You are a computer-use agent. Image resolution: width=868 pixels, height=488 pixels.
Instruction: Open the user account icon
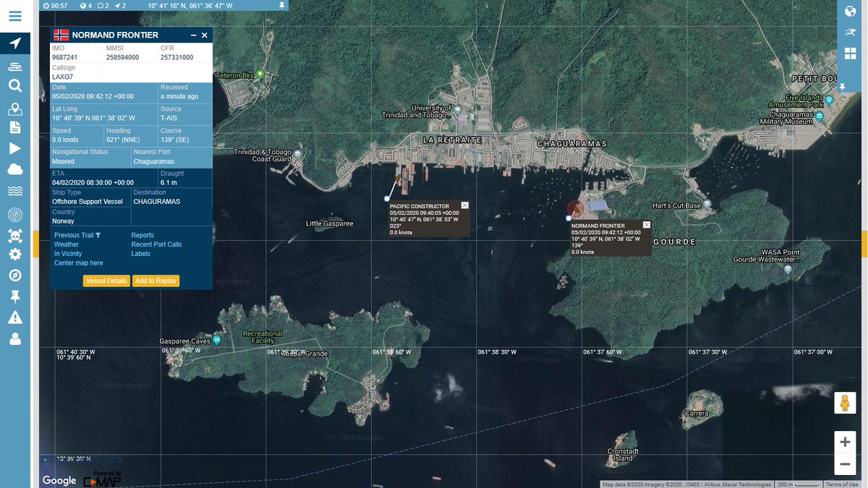point(15,338)
